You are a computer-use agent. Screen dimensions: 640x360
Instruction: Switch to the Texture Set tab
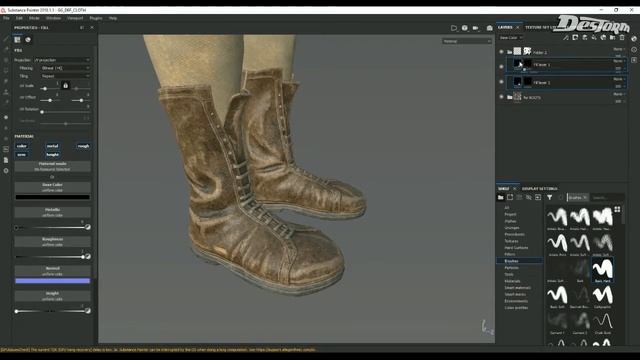click(x=540, y=27)
